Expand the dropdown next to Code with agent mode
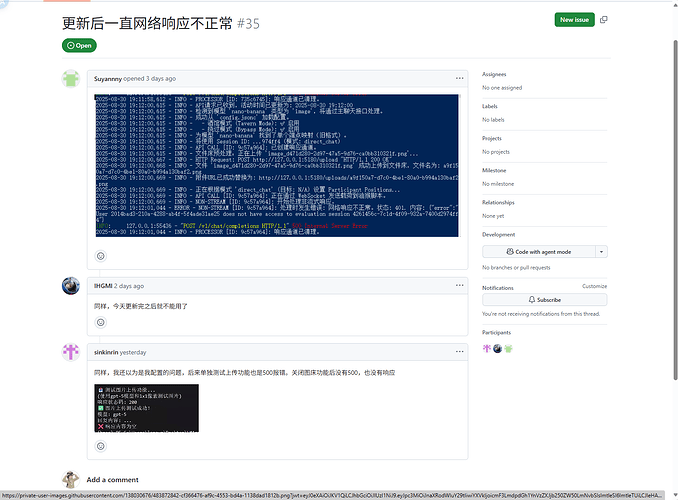This screenshot has height=500, width=678. tap(601, 252)
